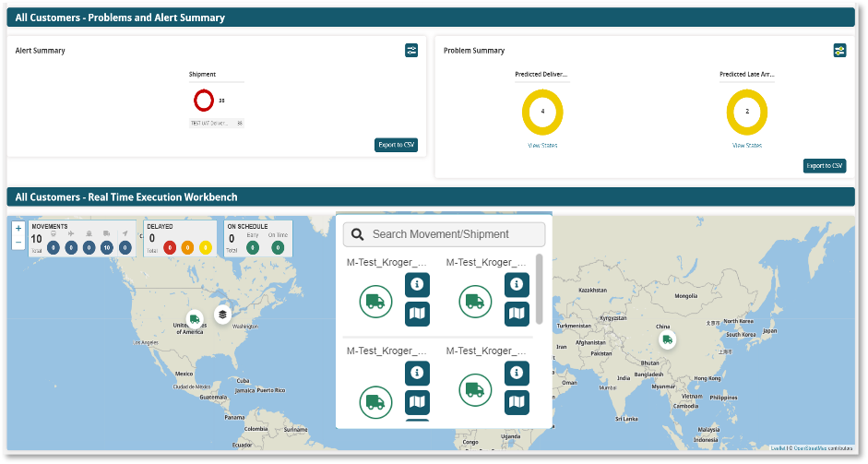This screenshot has width=868, height=464.
Task: Click map icon for top-right Kroger movement
Action: click(517, 315)
